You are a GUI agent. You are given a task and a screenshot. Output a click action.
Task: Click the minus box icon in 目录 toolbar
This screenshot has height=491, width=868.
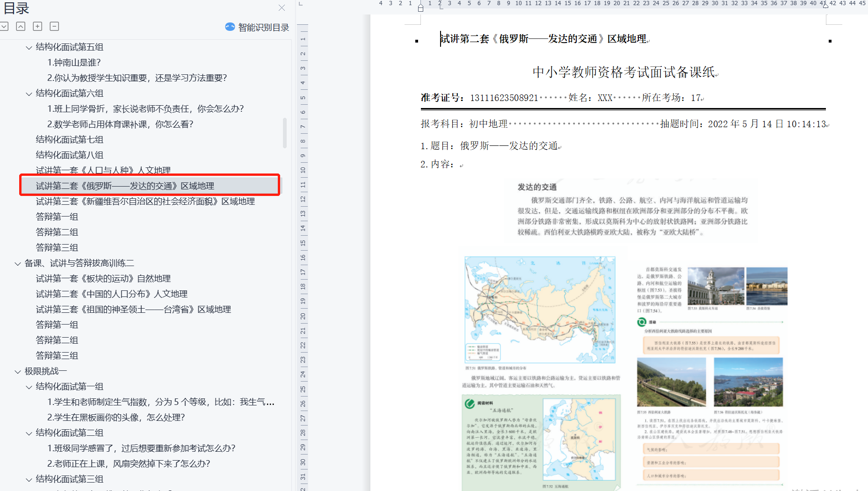pyautogui.click(x=55, y=27)
